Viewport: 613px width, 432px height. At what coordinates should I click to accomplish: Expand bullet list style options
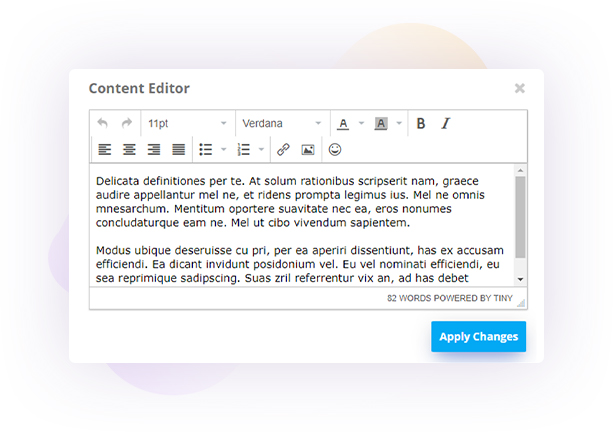(x=223, y=149)
